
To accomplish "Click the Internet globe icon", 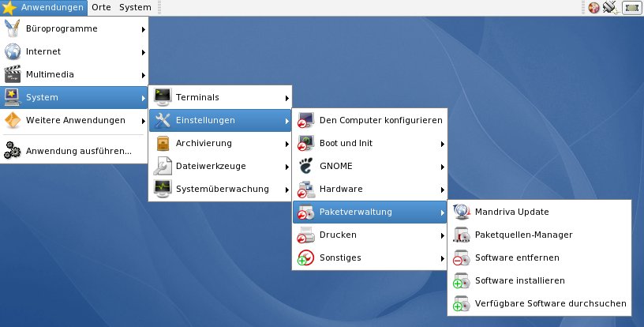I will [x=13, y=51].
